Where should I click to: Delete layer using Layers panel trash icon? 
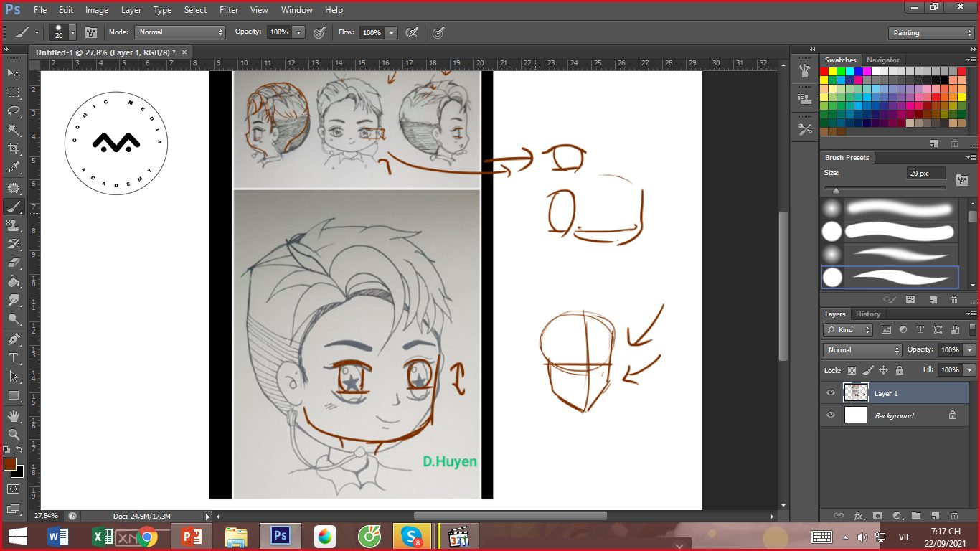(953, 516)
